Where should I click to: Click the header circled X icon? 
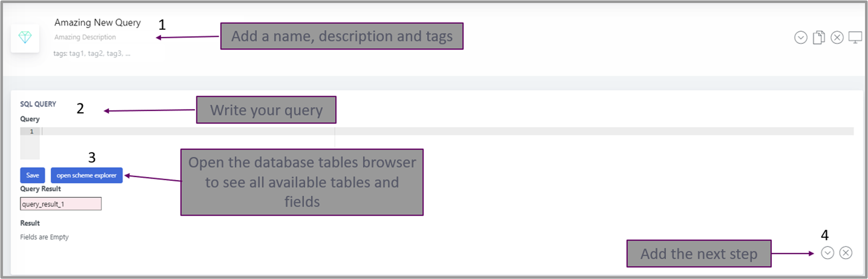point(837,38)
